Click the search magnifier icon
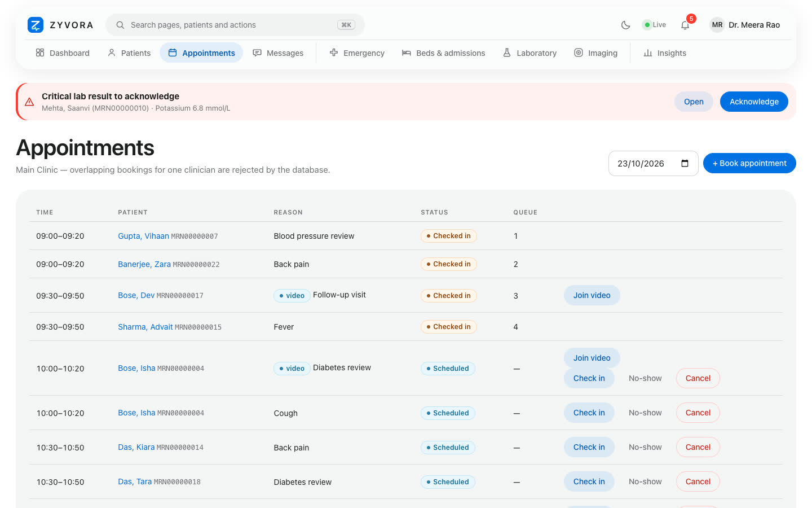 tap(120, 25)
